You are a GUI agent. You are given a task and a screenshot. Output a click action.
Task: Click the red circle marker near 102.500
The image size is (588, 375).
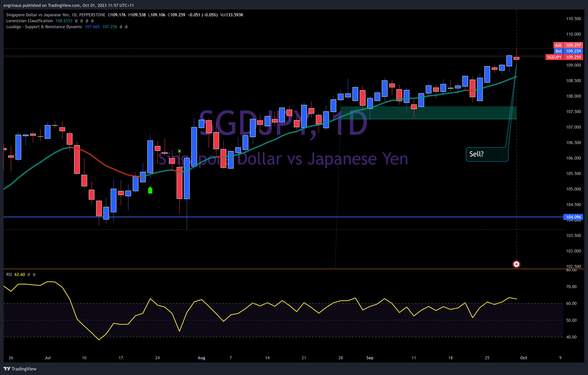[516, 264]
